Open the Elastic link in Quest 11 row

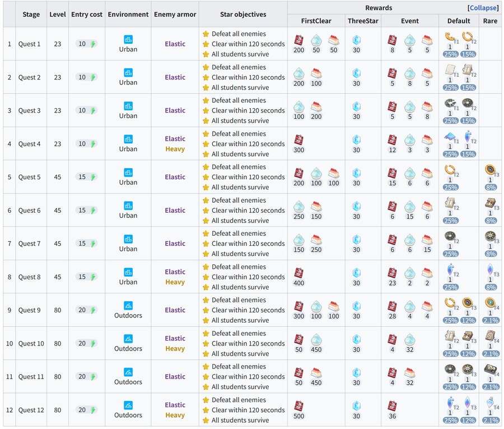point(175,376)
